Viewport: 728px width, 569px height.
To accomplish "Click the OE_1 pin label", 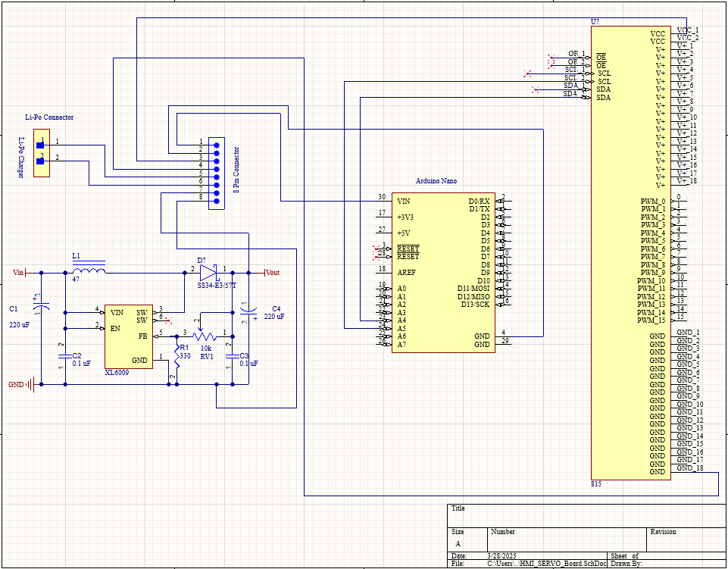I will 576,54.
